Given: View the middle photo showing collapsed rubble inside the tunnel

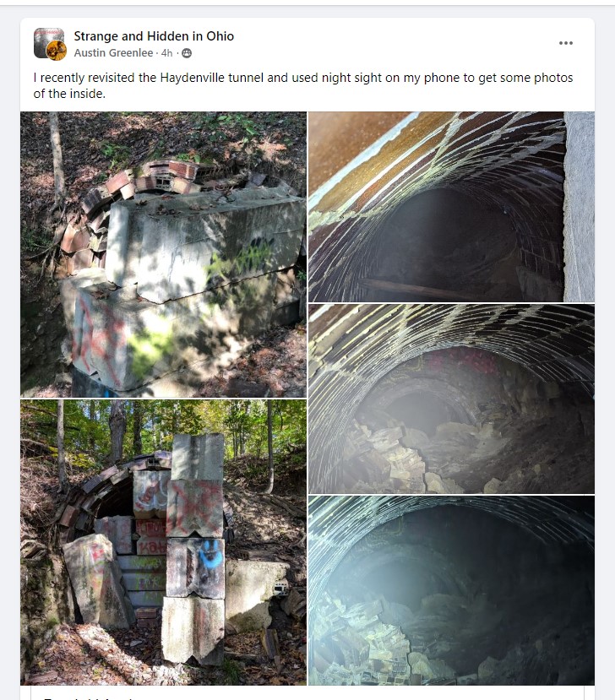Looking at the screenshot, I should click(452, 399).
